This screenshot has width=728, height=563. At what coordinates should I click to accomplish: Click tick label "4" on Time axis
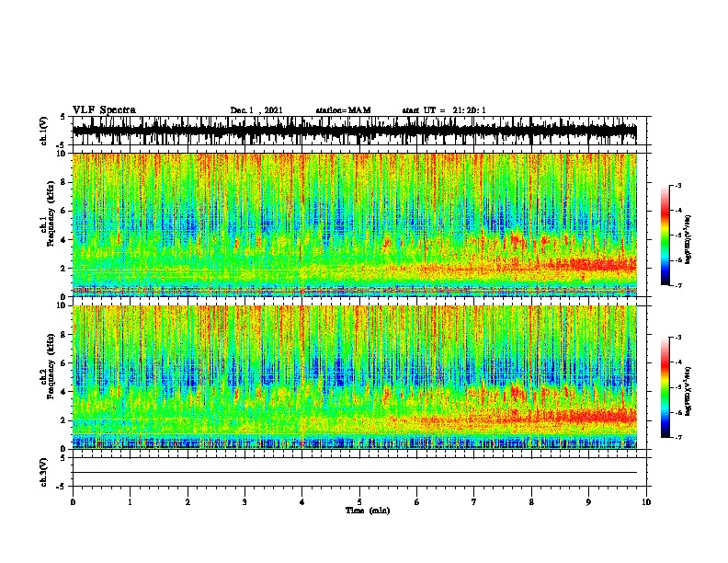(302, 502)
